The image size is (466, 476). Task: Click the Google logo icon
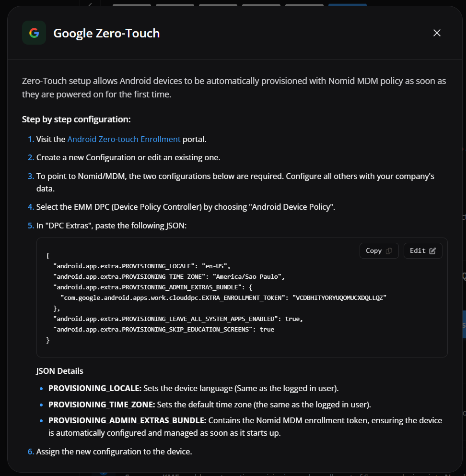(x=34, y=33)
